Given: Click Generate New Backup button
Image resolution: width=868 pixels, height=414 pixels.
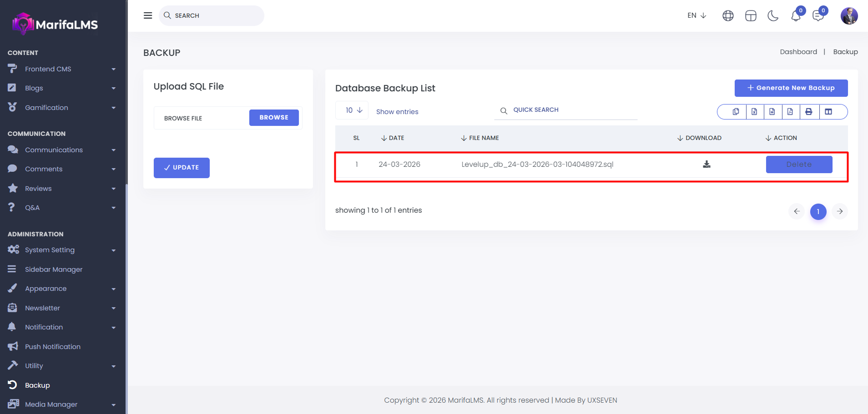Looking at the screenshot, I should pyautogui.click(x=791, y=88).
